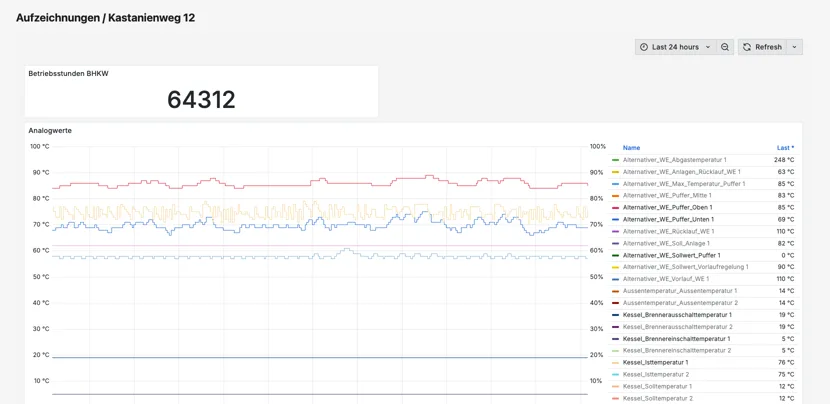Select legend label Kessel_Isttemperatur 2
The image size is (830, 404).
(x=656, y=374)
